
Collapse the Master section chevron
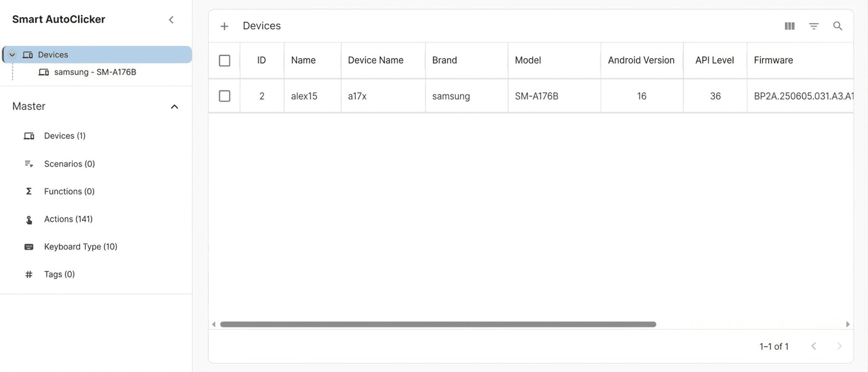click(174, 106)
